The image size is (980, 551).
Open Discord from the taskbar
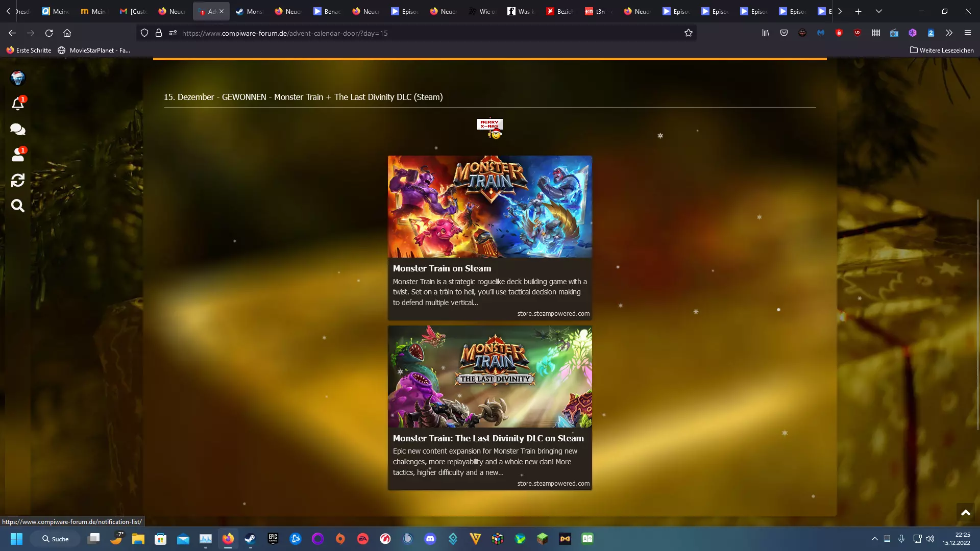[x=430, y=539]
